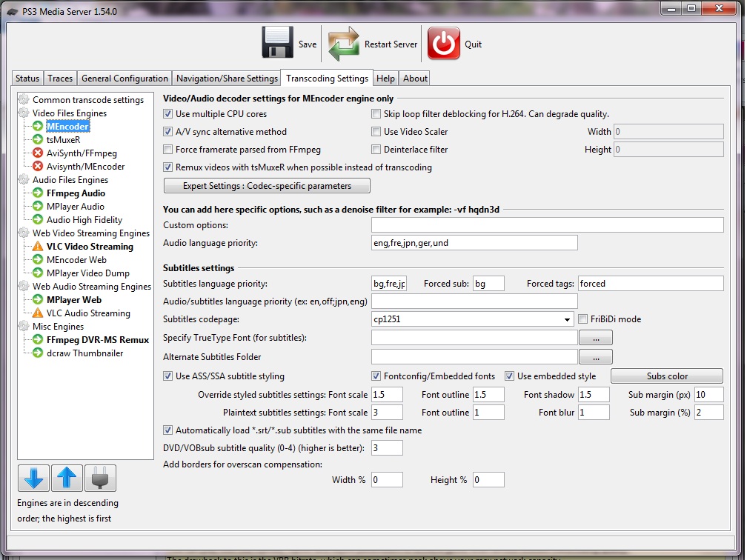Click the Forced sub field
Viewport: 747px width, 560px height.
[488, 283]
